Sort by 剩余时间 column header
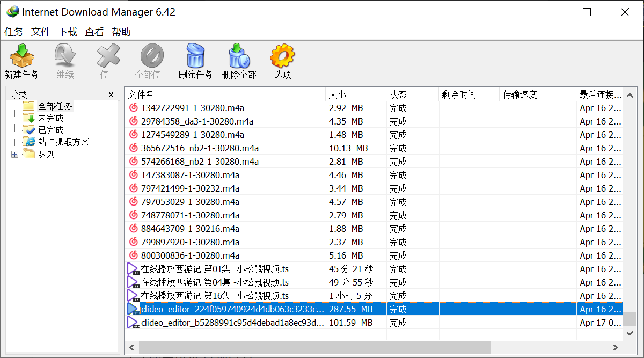This screenshot has height=358, width=644. pos(470,95)
